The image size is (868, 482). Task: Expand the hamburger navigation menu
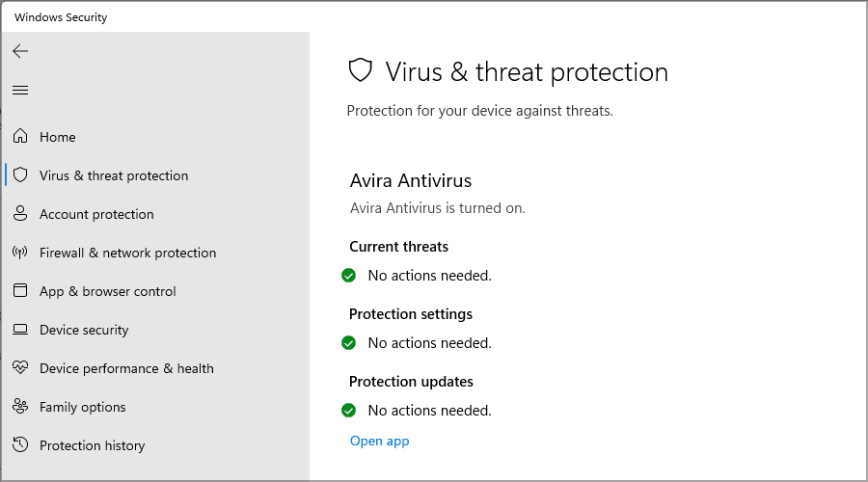20,90
